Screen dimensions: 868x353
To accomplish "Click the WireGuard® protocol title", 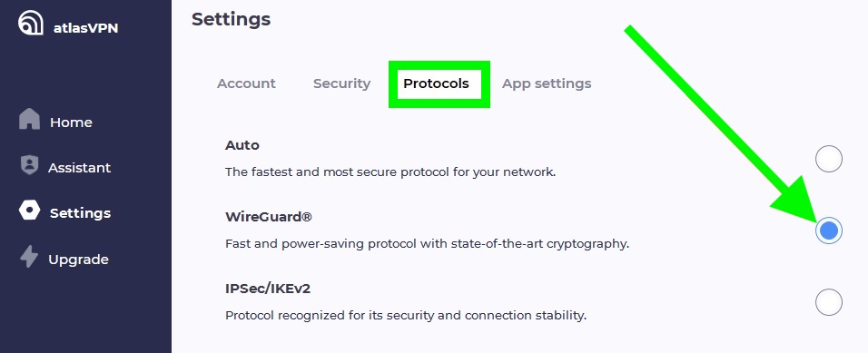I will (269, 216).
